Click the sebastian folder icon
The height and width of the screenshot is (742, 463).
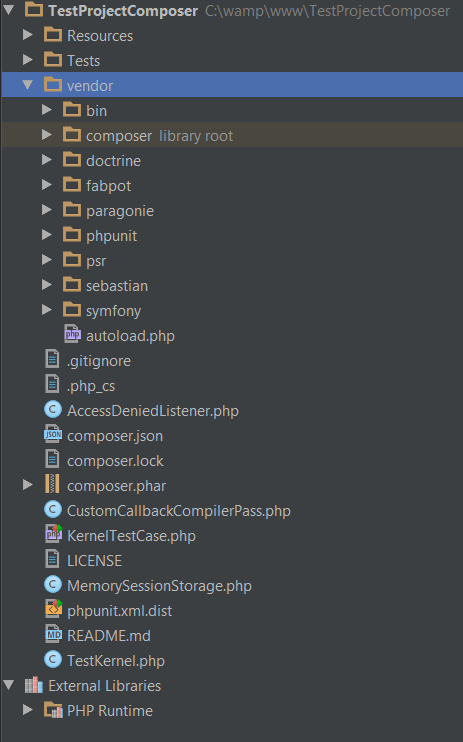click(x=72, y=285)
